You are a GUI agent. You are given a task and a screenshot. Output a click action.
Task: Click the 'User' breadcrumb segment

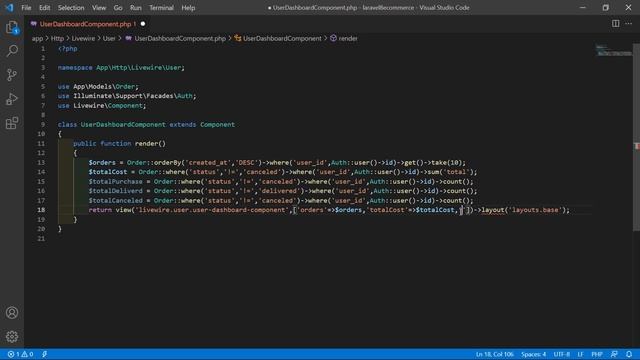point(109,38)
